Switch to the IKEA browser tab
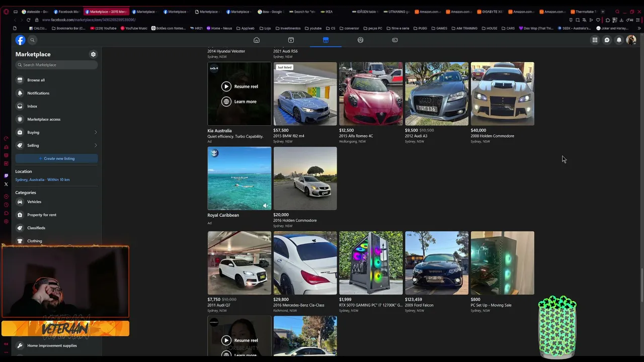Screen dimensions: 644x362 pyautogui.click(x=334, y=12)
